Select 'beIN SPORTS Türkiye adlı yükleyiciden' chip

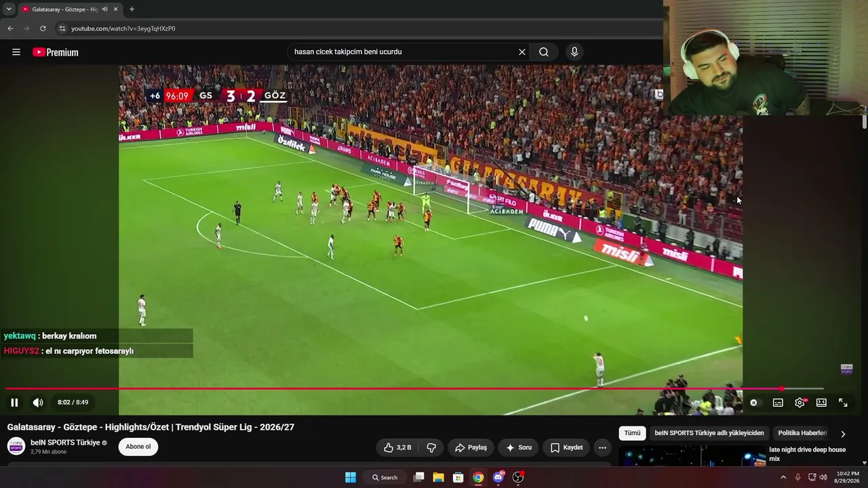tap(709, 433)
